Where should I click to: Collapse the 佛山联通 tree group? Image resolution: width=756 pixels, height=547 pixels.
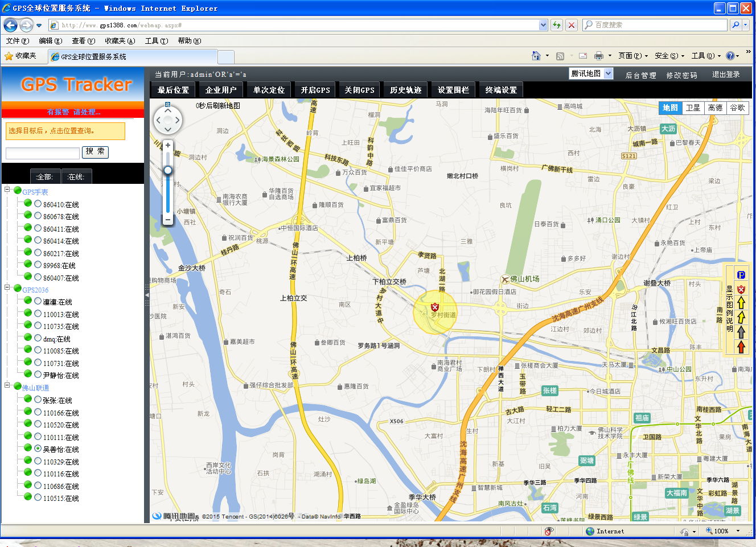pyautogui.click(x=7, y=386)
